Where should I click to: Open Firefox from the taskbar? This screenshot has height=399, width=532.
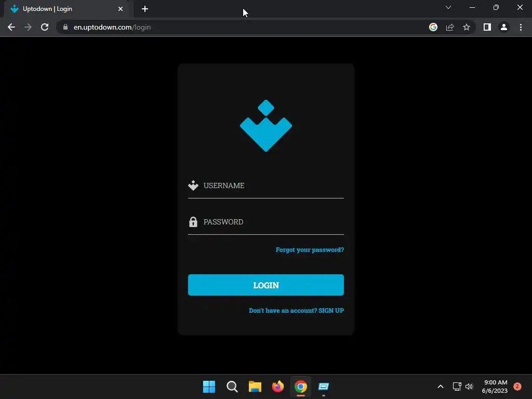pyautogui.click(x=278, y=387)
